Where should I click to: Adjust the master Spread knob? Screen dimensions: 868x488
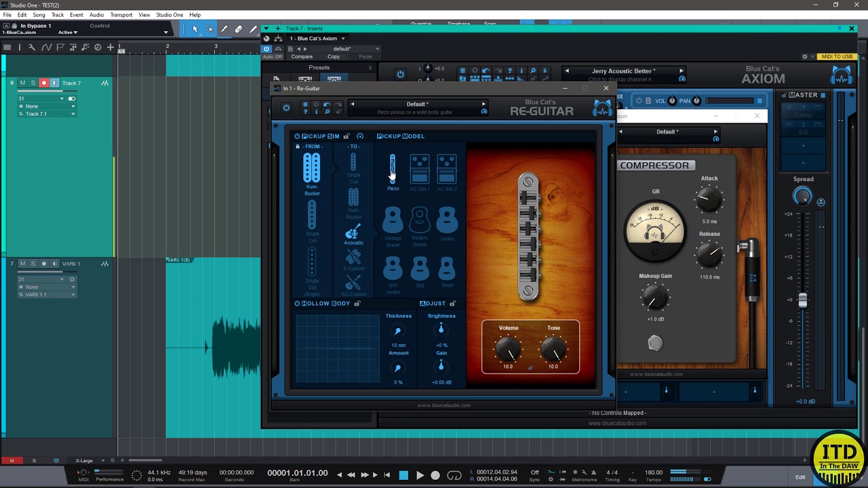pos(802,197)
